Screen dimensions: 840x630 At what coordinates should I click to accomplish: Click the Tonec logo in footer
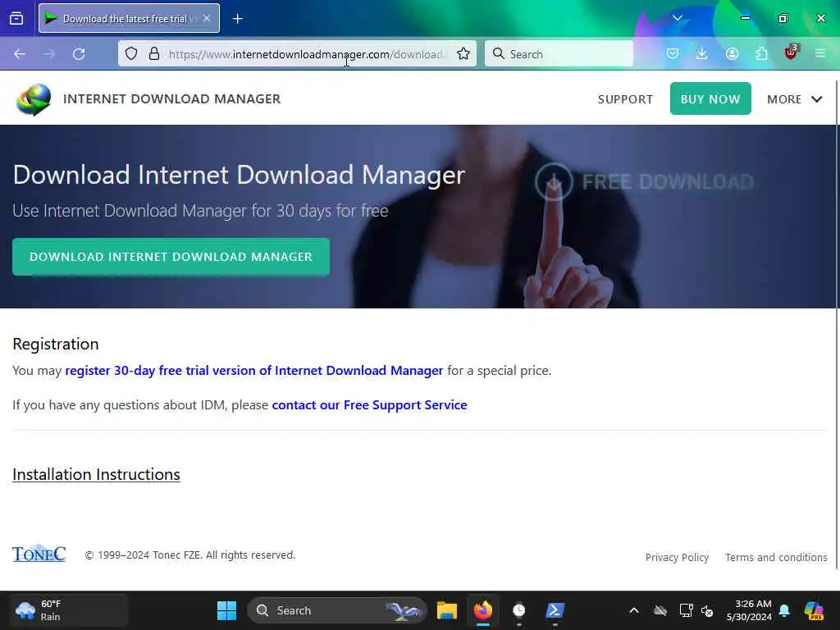[x=39, y=554]
